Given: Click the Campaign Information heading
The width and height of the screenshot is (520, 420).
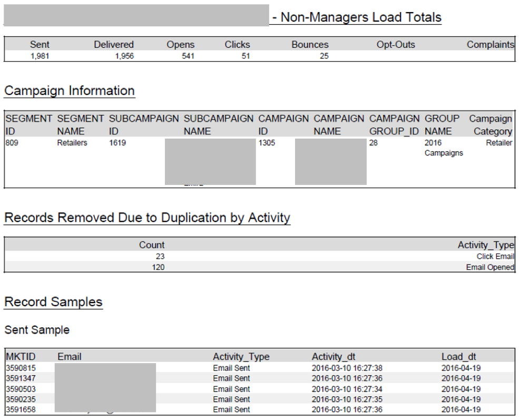Looking at the screenshot, I should tap(70, 91).
